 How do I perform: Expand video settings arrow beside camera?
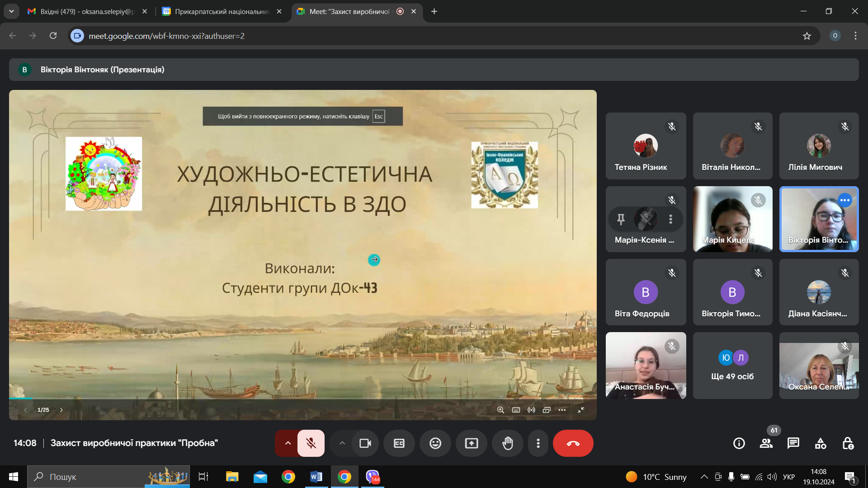tap(342, 443)
